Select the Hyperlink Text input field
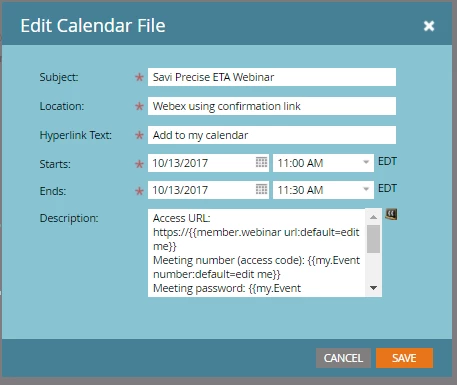 pyautogui.click(x=272, y=135)
